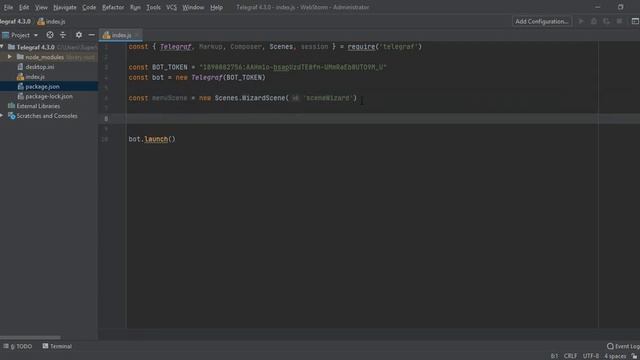640x360 pixels.
Task: Close the index.js editor tab
Action: [137, 35]
